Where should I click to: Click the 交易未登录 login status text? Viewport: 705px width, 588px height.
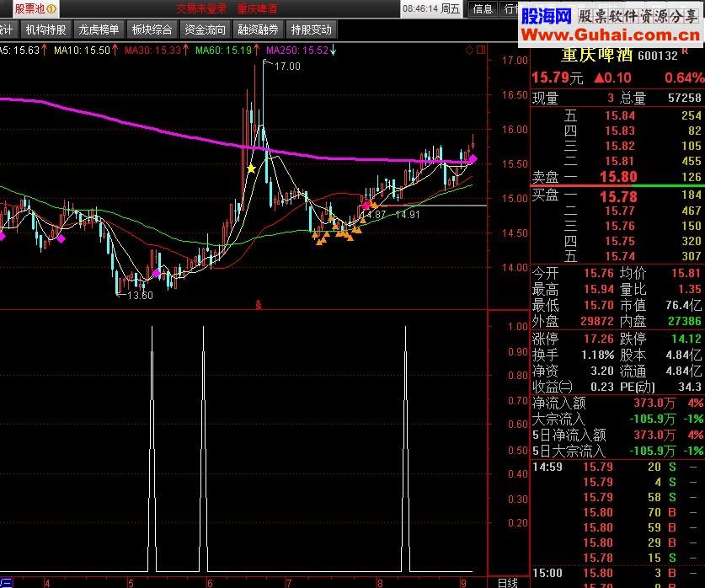click(202, 8)
